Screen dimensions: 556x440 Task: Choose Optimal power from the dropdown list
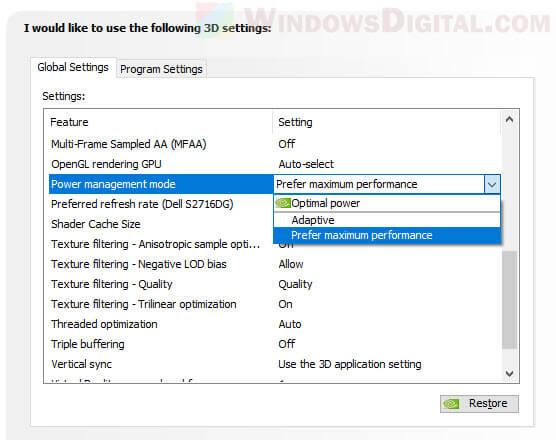[387, 203]
